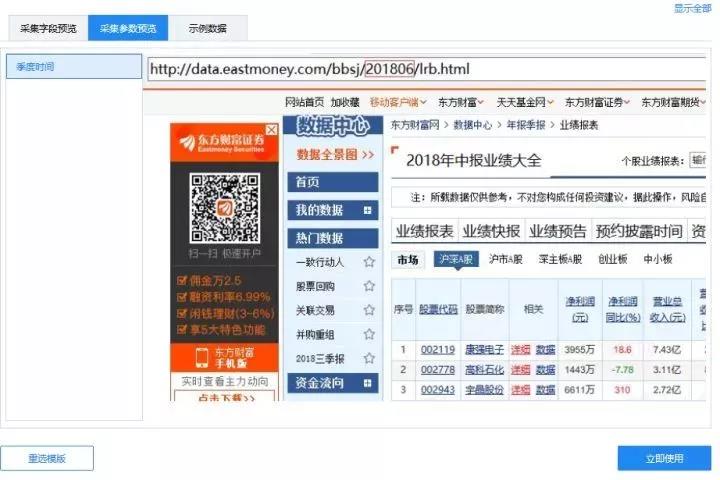
Task: Select the 季度时间 parameter item
Action: pyautogui.click(x=74, y=67)
